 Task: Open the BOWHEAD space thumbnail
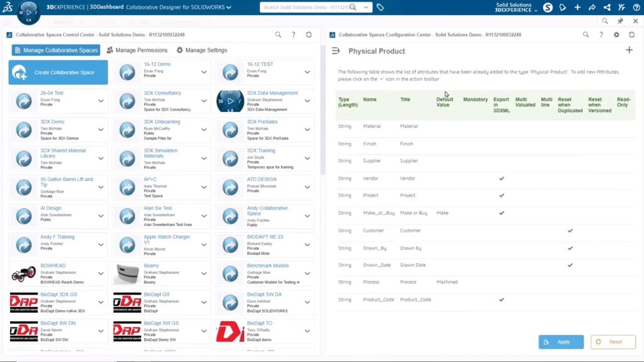(24, 274)
